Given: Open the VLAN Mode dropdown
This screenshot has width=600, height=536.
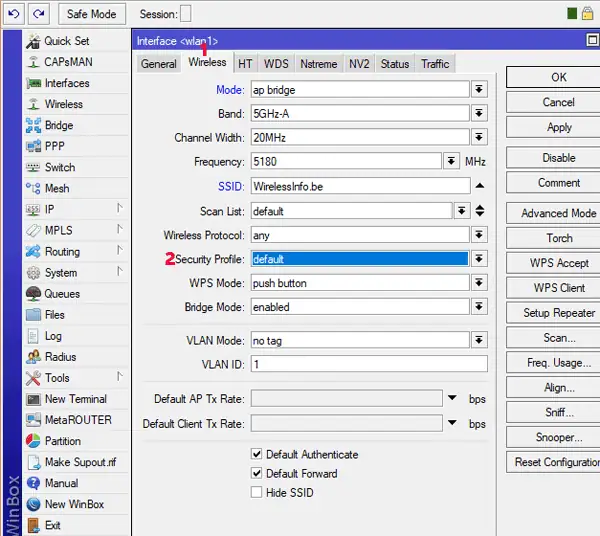Looking at the screenshot, I should 479,340.
